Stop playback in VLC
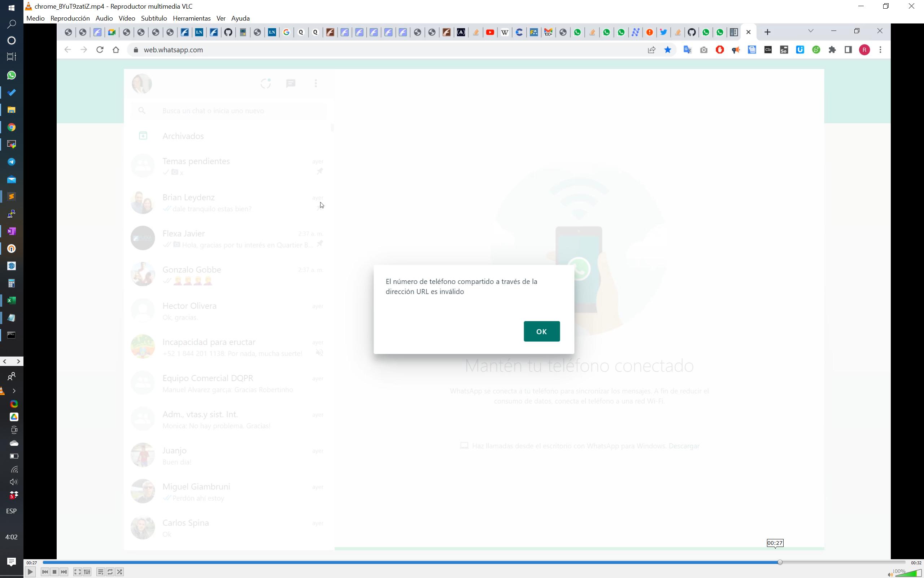This screenshot has width=924, height=578. 55,572
